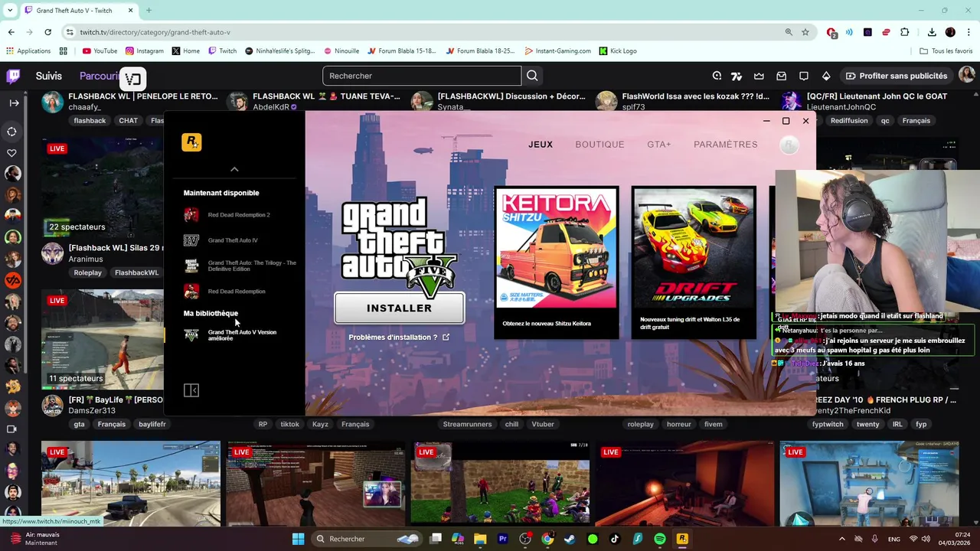Focus the Twitch Rechercher search field
The height and width of the screenshot is (551, 980).
click(x=422, y=76)
